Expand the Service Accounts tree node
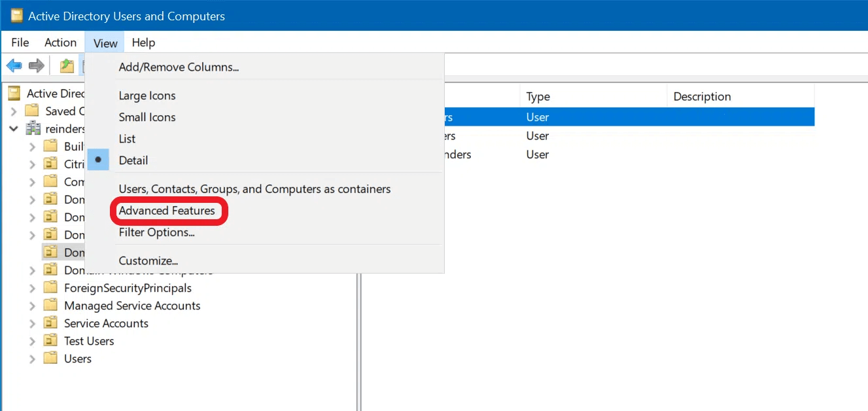 [x=31, y=323]
